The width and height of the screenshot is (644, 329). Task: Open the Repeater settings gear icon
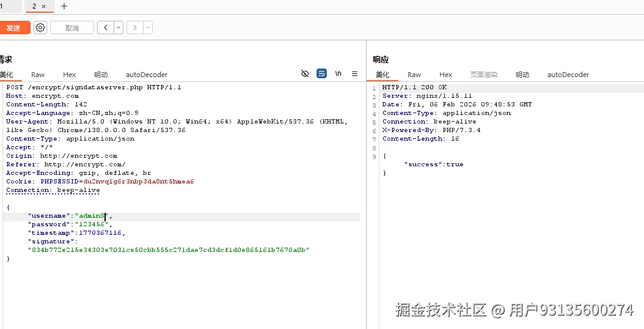40,28
